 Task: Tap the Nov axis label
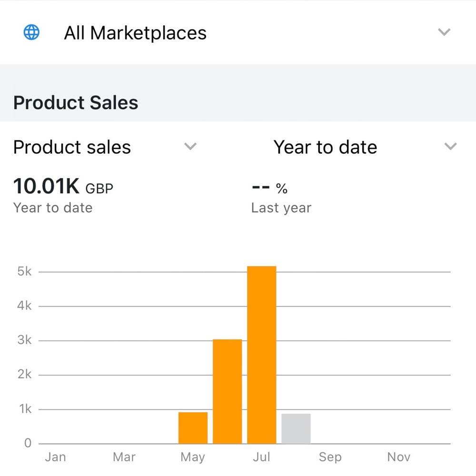pos(399,457)
